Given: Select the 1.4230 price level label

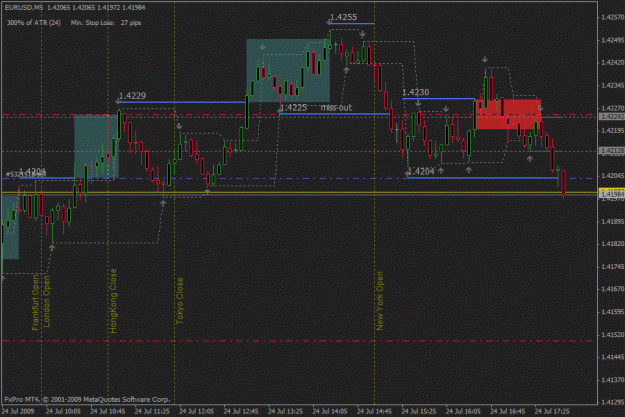Looking at the screenshot, I should (416, 92).
